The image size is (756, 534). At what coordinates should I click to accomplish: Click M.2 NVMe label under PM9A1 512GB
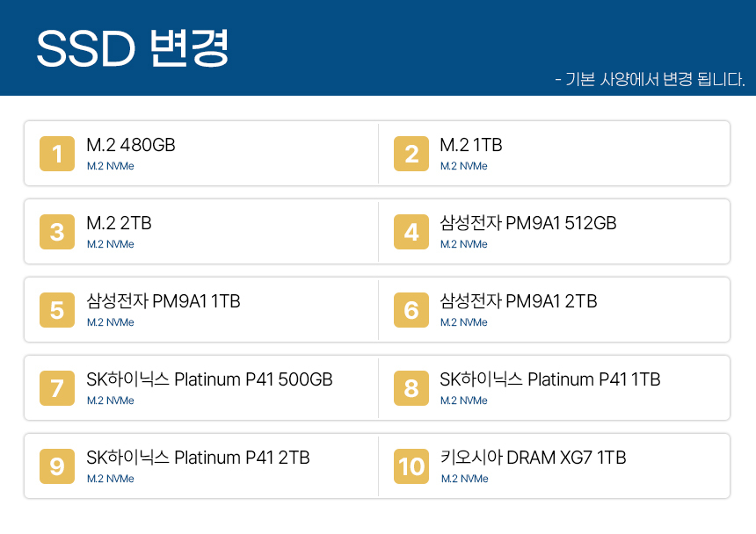pyautogui.click(x=464, y=244)
